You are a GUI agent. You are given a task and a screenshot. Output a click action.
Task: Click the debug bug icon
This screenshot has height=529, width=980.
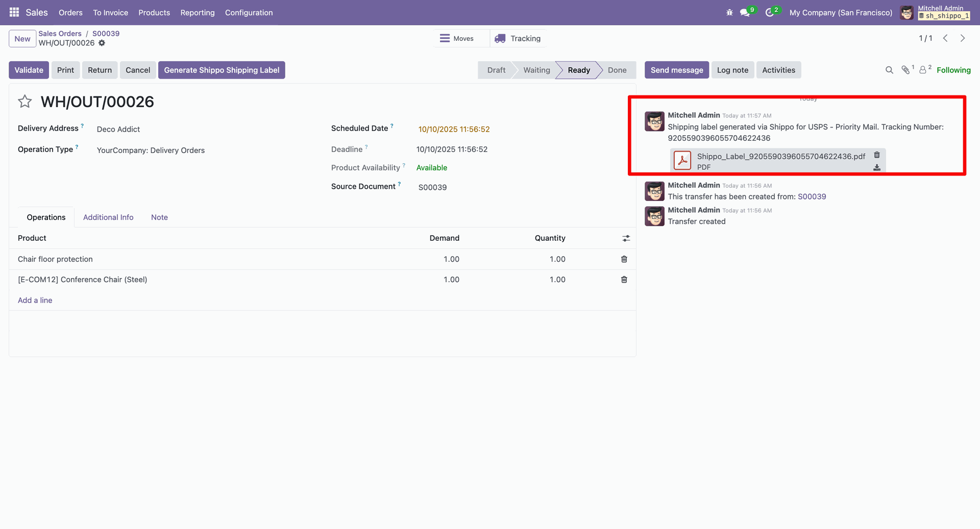[x=729, y=12]
